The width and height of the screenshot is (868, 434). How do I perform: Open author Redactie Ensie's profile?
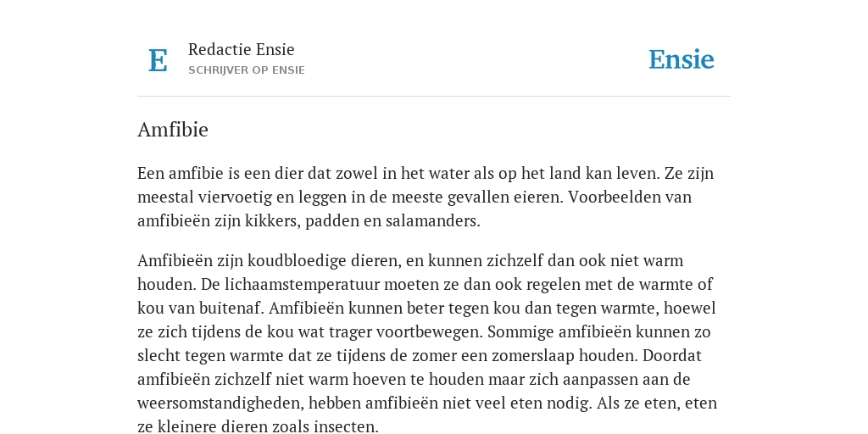241,49
